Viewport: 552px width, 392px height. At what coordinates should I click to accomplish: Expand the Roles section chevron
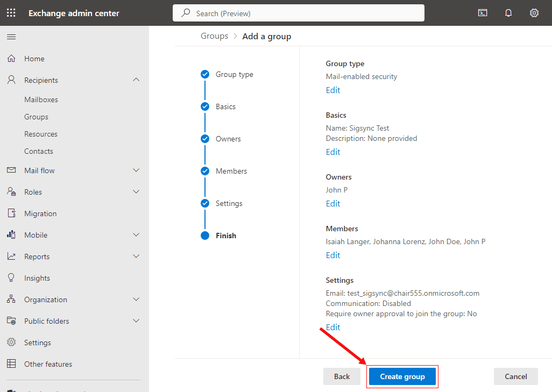(136, 192)
